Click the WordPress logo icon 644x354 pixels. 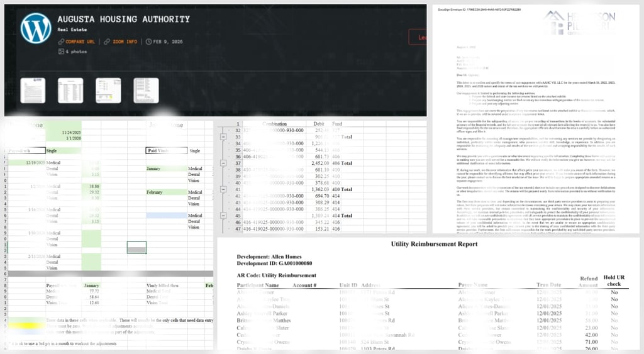pyautogui.click(x=36, y=28)
